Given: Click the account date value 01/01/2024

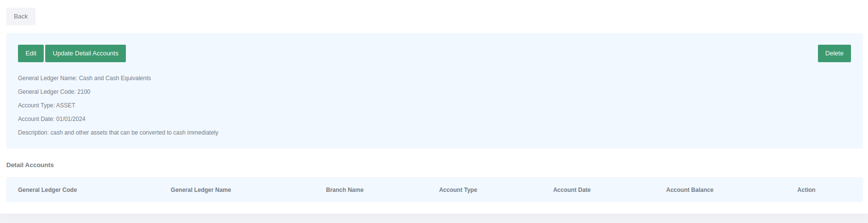Looking at the screenshot, I should click(x=70, y=119).
